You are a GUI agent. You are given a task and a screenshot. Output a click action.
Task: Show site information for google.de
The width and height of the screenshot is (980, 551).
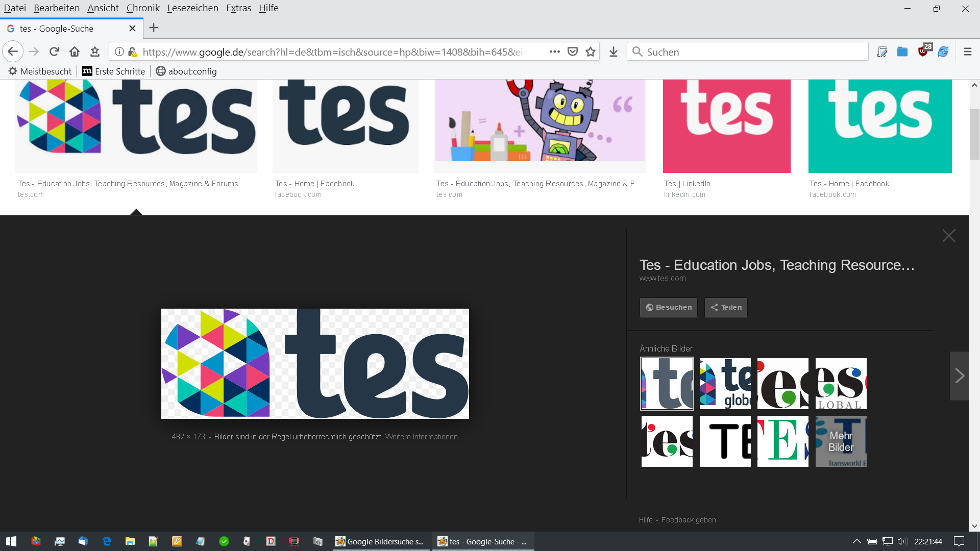pyautogui.click(x=119, y=52)
